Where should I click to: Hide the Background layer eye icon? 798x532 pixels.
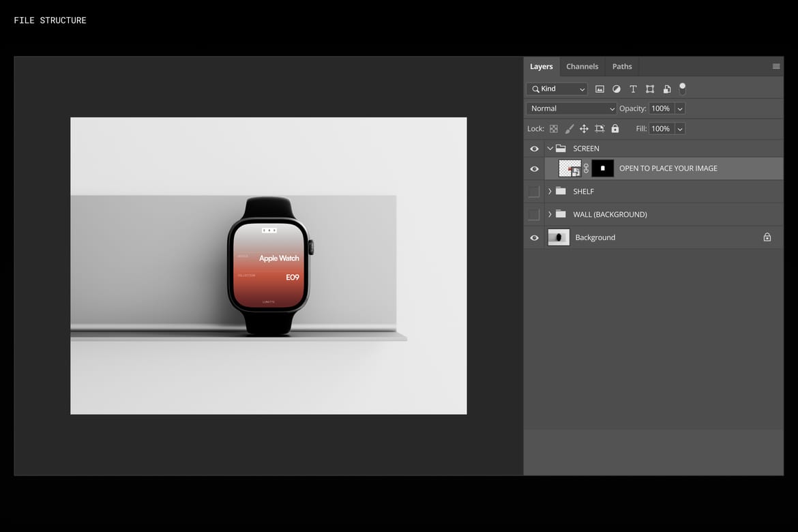534,238
